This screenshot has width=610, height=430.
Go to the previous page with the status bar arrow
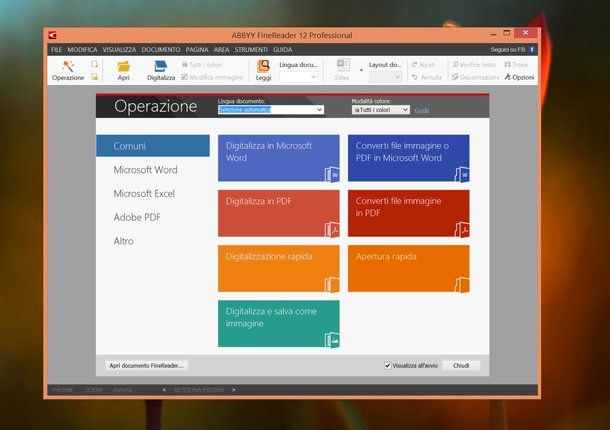(164, 390)
